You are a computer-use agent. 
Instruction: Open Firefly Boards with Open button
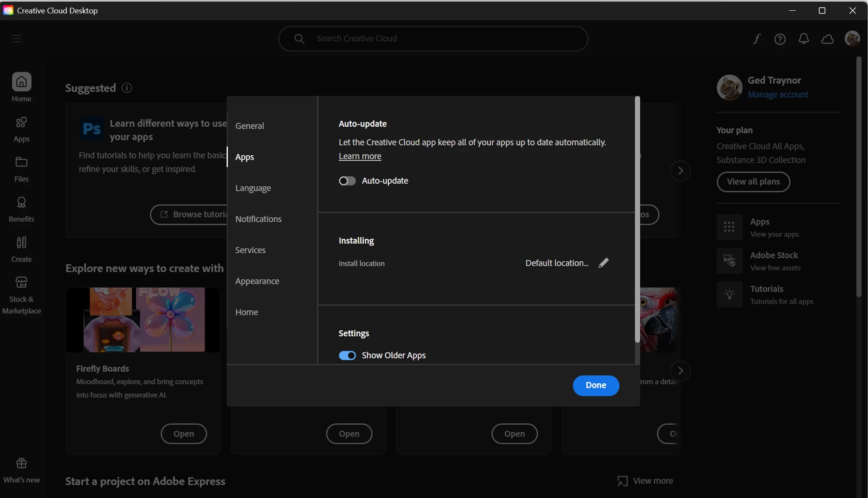pyautogui.click(x=184, y=434)
